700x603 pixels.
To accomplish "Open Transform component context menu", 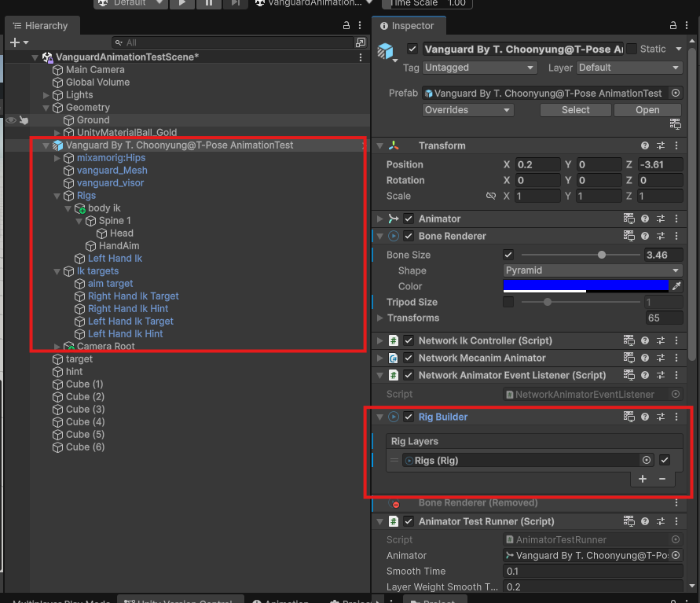I will (x=676, y=145).
